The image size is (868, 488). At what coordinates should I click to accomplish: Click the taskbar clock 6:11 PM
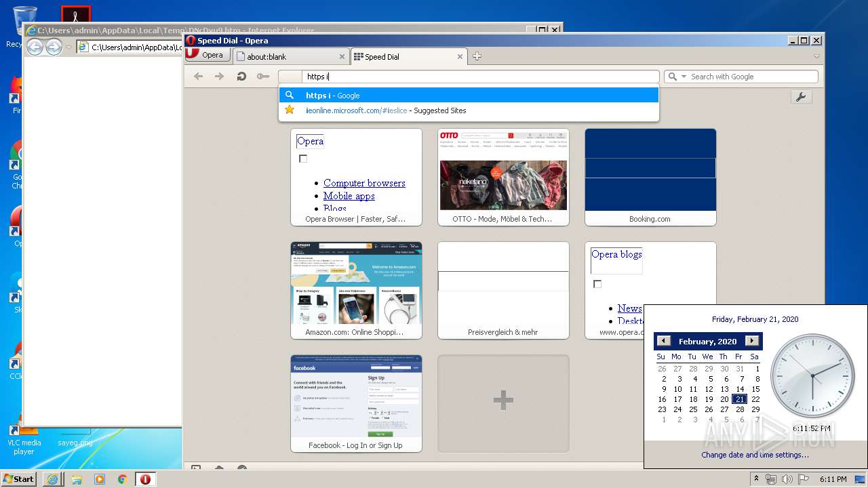pos(833,479)
